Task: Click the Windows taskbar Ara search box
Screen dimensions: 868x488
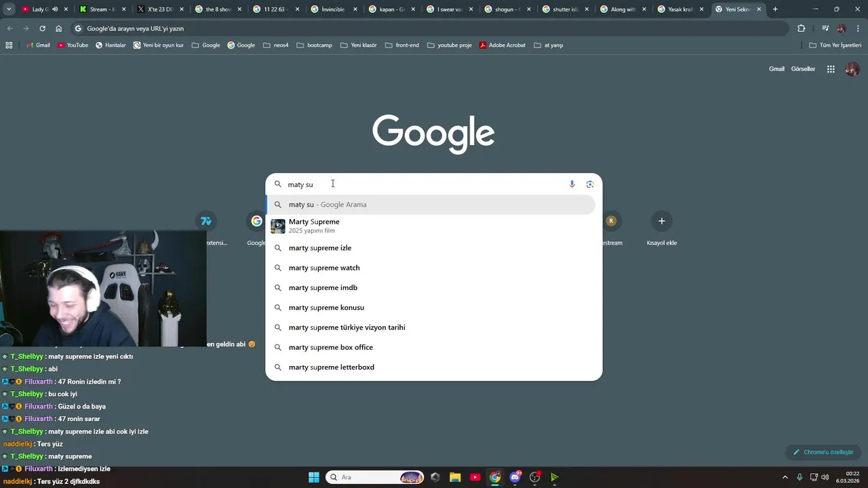Action: tap(375, 477)
